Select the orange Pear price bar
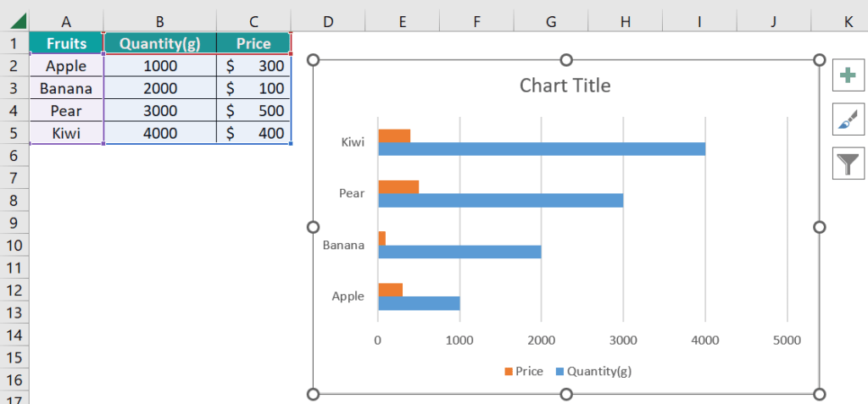The image size is (868, 404). 398,187
